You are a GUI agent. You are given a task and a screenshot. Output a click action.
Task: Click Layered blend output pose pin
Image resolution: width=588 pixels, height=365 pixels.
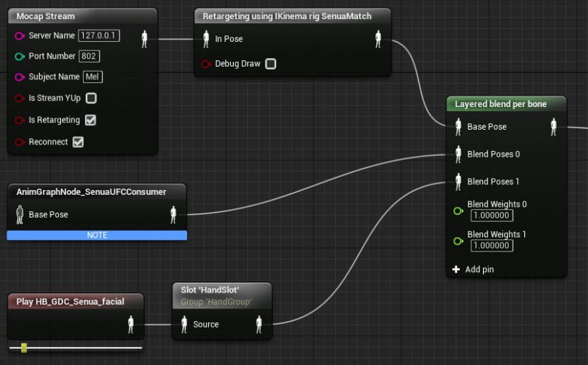553,127
